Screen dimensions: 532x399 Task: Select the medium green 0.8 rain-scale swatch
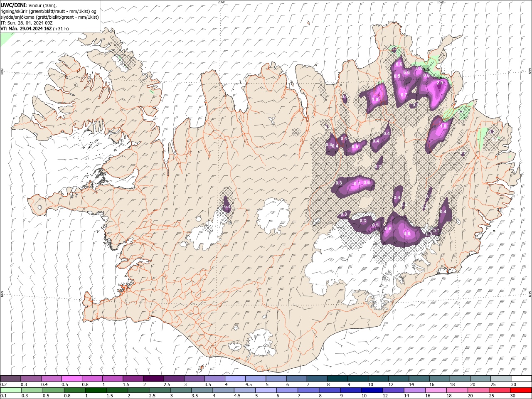click(x=74, y=390)
